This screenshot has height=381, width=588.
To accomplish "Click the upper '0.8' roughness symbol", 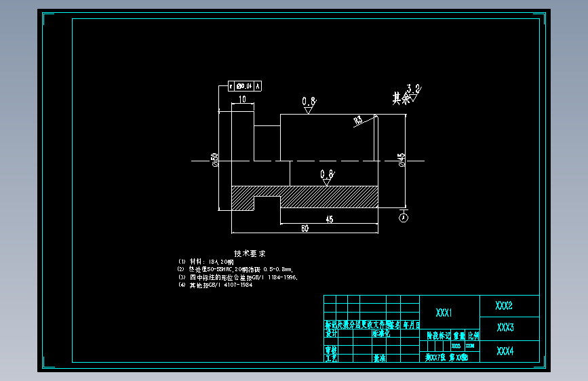I will pos(309,105).
